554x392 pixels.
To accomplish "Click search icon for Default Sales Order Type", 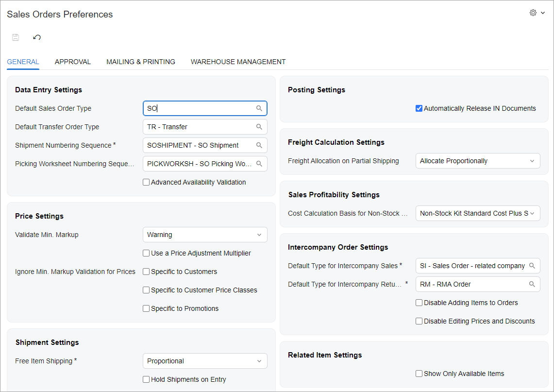I will [259, 108].
